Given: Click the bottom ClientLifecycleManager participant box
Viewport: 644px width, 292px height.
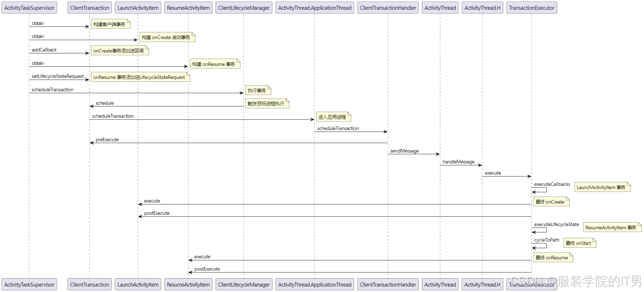Looking at the screenshot, I should [244, 284].
